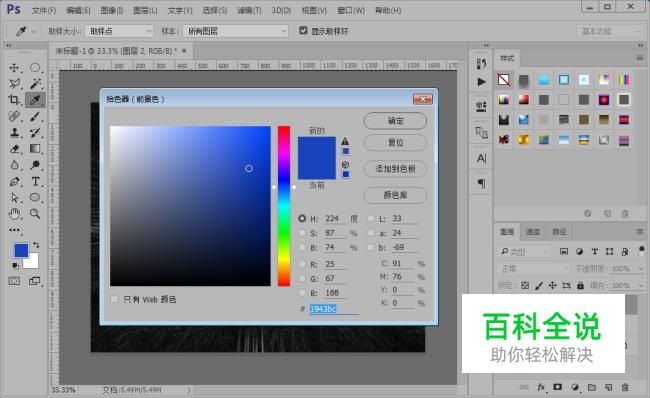Viewport: 650px width, 398px height.
Task: Select the Lasso tool
Action: [15, 84]
